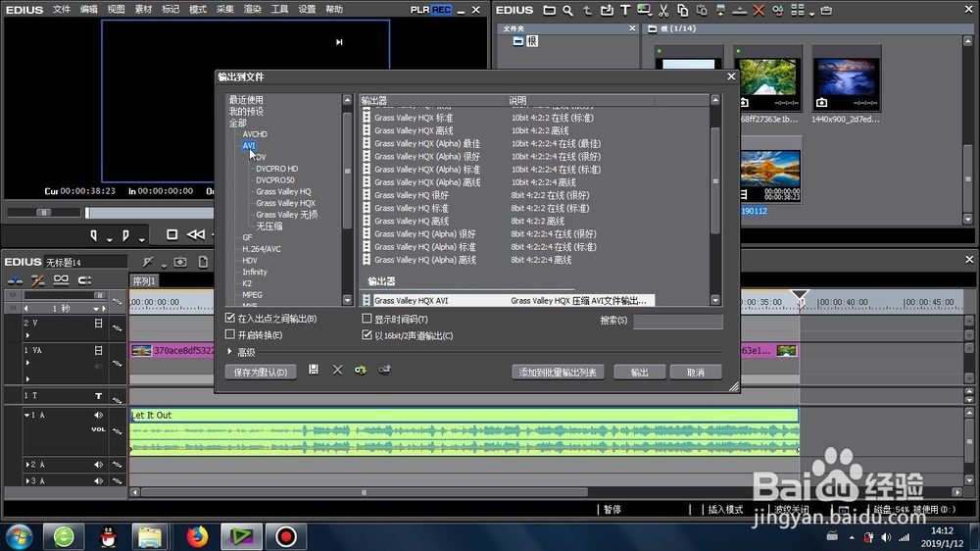This screenshot has width=980, height=551.
Task: Click the paste icon in bin toolbar
Action: [702, 10]
